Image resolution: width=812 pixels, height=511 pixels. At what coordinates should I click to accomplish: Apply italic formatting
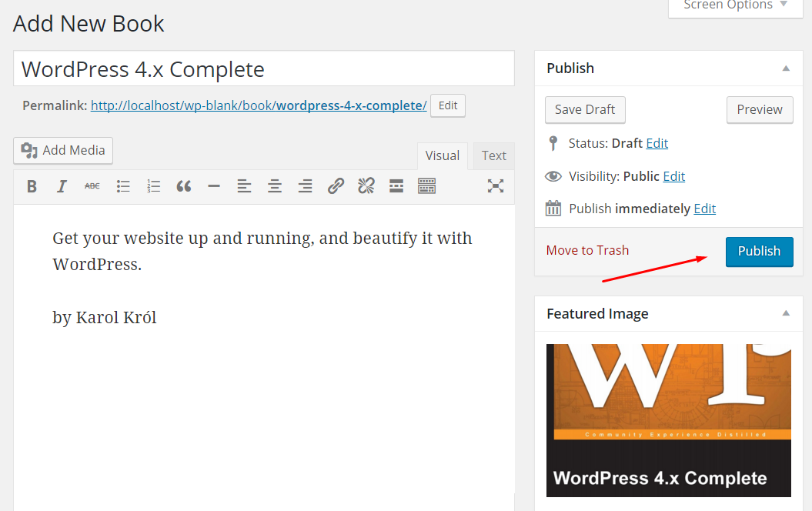[62, 186]
